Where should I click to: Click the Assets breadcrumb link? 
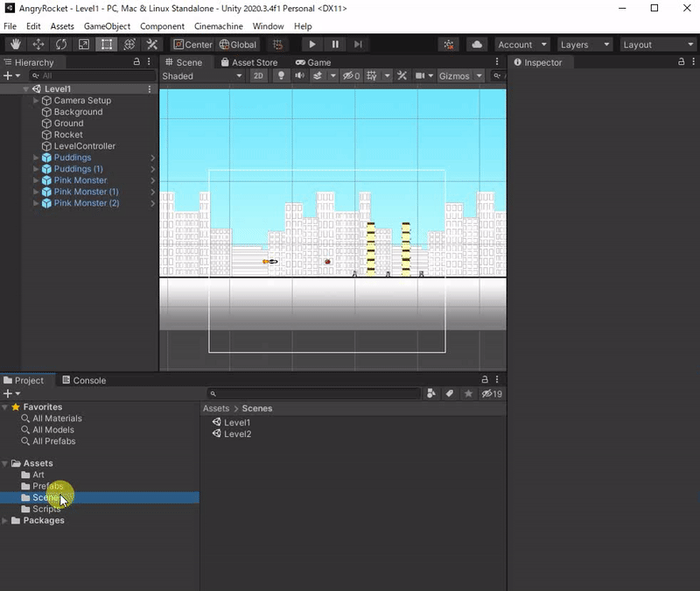(216, 408)
